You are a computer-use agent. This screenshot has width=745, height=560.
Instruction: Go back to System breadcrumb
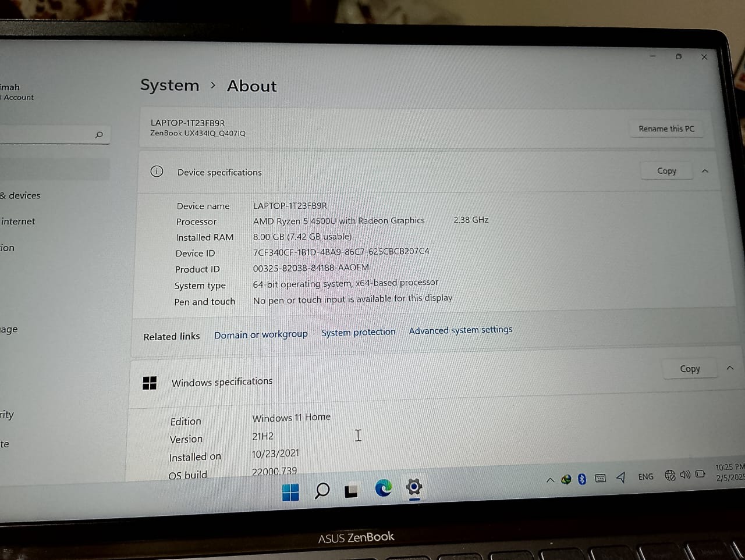click(169, 85)
